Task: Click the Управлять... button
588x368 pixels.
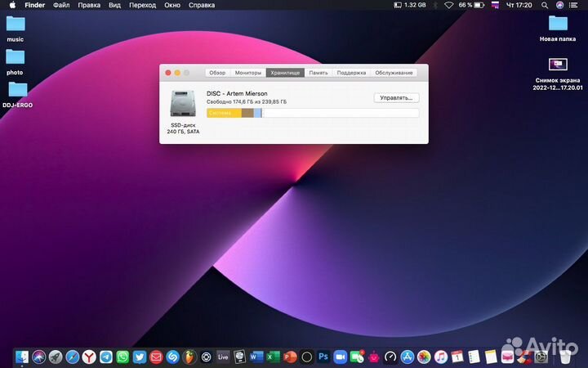Action: [x=396, y=97]
